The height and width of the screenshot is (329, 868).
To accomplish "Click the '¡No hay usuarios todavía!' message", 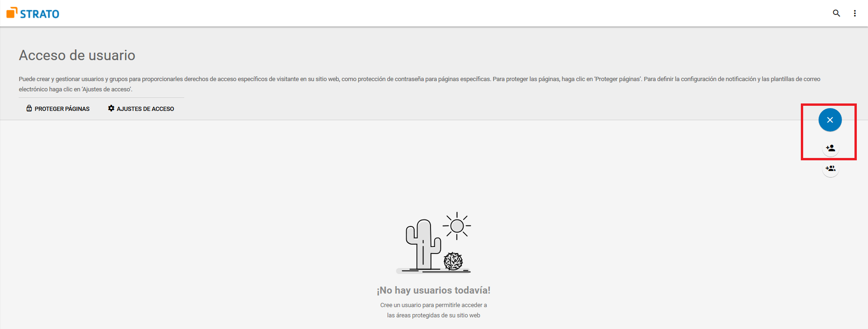I will pos(433,290).
